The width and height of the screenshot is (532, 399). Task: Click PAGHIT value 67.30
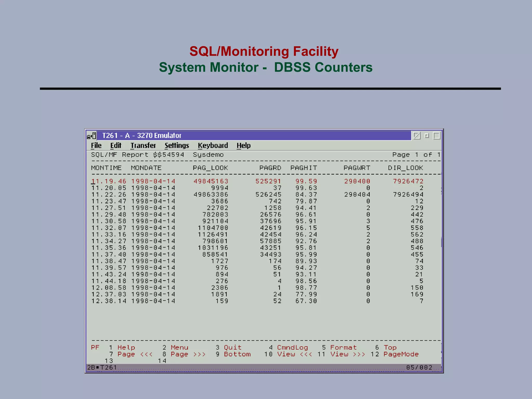[x=306, y=301]
